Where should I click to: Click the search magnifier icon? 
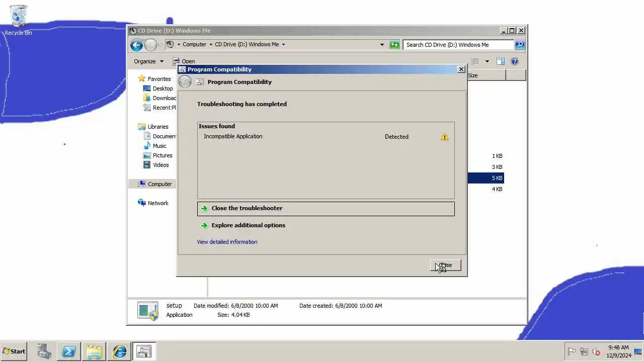pos(520,45)
